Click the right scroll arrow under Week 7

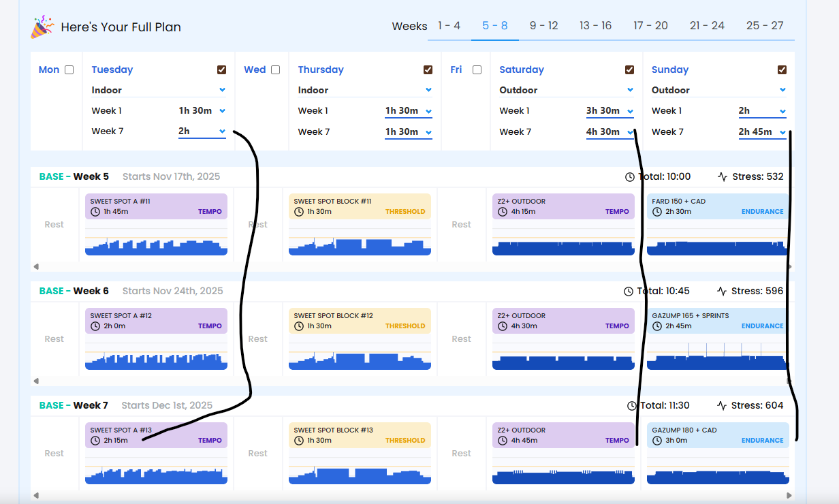tap(789, 496)
